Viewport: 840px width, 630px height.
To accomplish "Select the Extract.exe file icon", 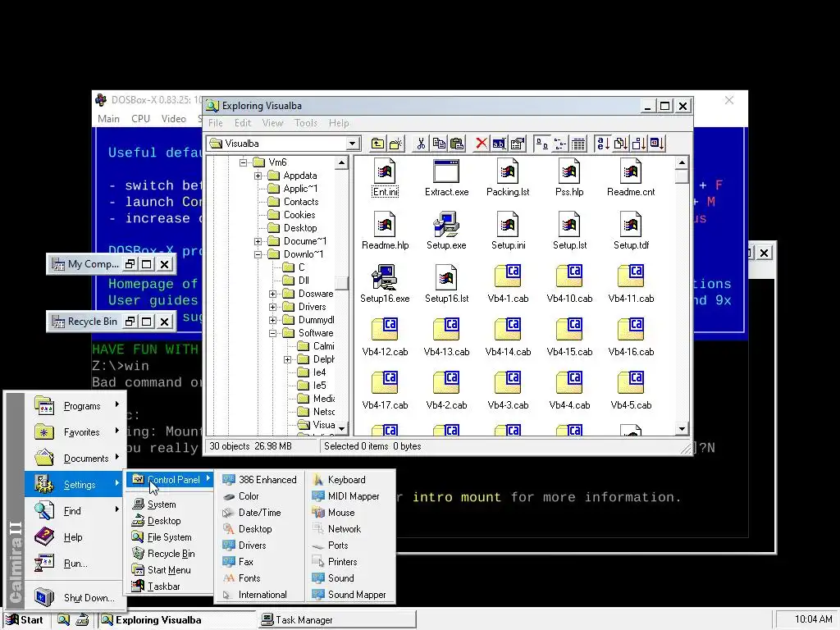I will pos(446,171).
